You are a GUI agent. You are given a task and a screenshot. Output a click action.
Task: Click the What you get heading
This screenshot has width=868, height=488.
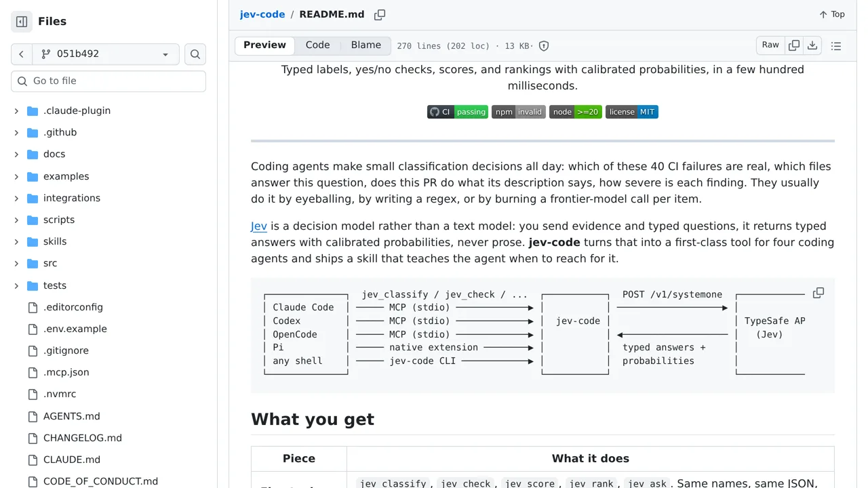coord(313,419)
